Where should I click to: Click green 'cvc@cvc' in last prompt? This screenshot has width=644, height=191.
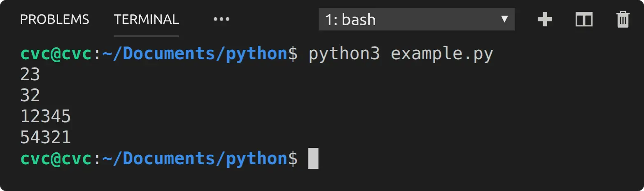click(56, 158)
